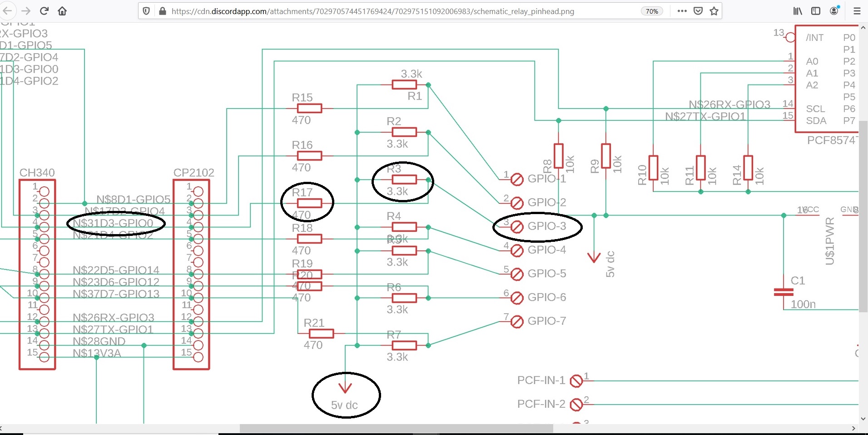Click the /INT pin label
Image resolution: width=868 pixels, height=435 pixels.
coord(814,38)
